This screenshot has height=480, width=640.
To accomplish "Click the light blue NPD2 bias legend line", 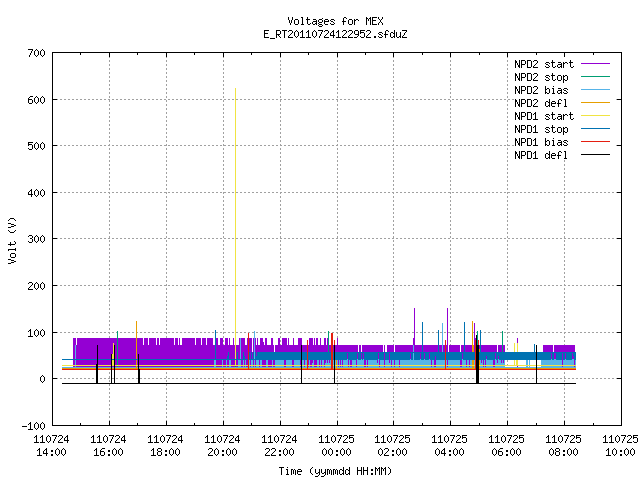I will click(595, 90).
